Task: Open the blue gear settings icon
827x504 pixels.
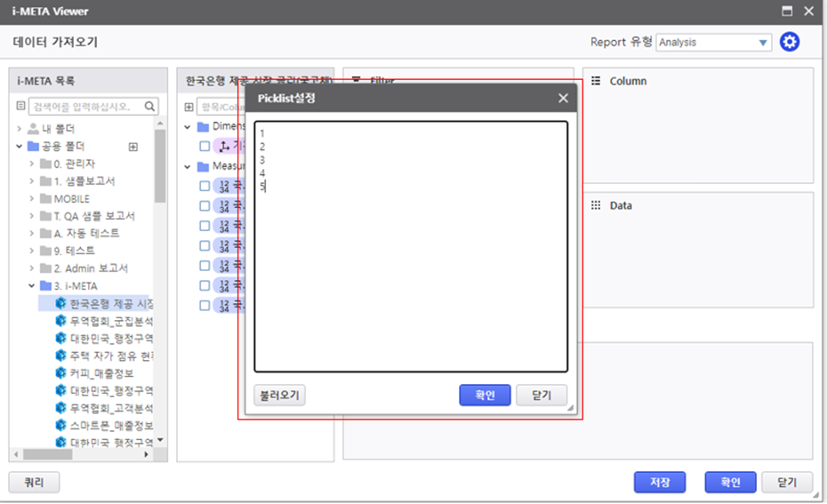Action: pyautogui.click(x=790, y=42)
